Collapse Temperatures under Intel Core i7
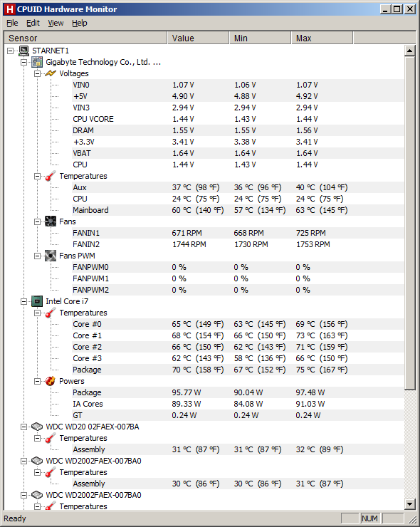Viewport: 420px width, 527px height. [37, 313]
